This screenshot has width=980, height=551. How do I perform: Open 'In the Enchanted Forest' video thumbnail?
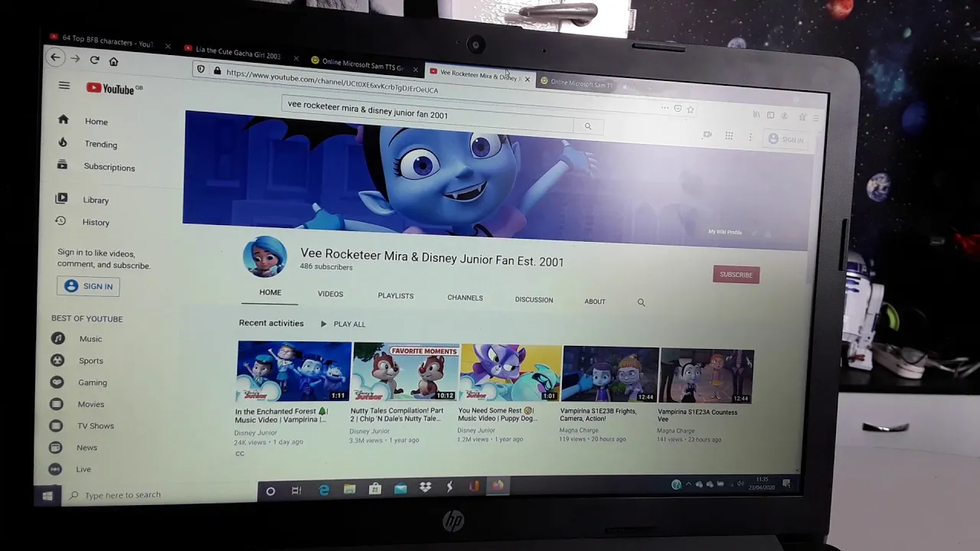(x=294, y=371)
